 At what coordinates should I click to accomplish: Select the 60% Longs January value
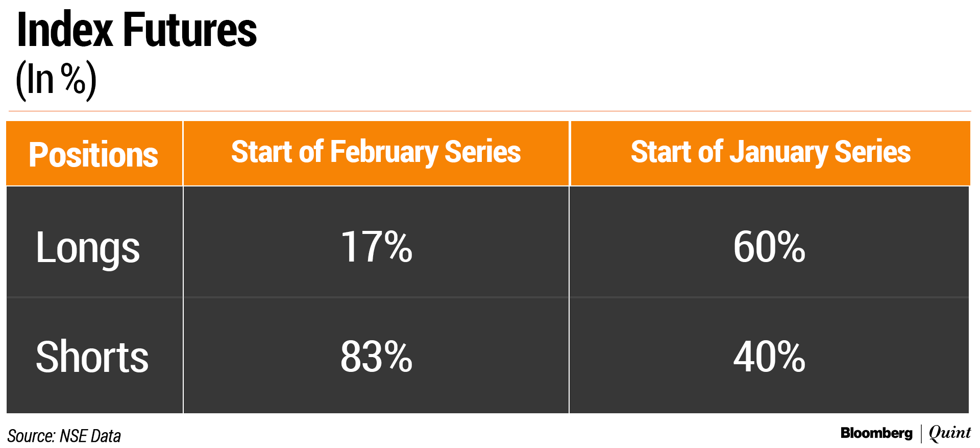pos(769,247)
